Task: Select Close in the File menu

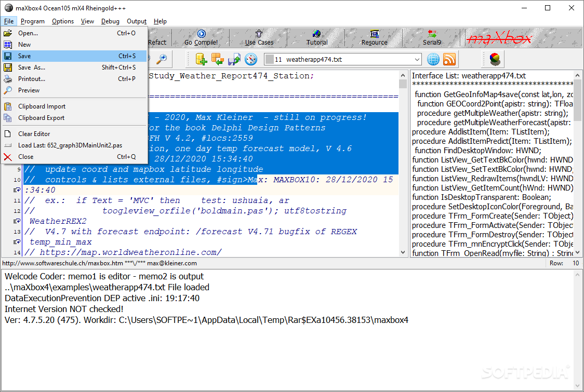Action: 74,157
